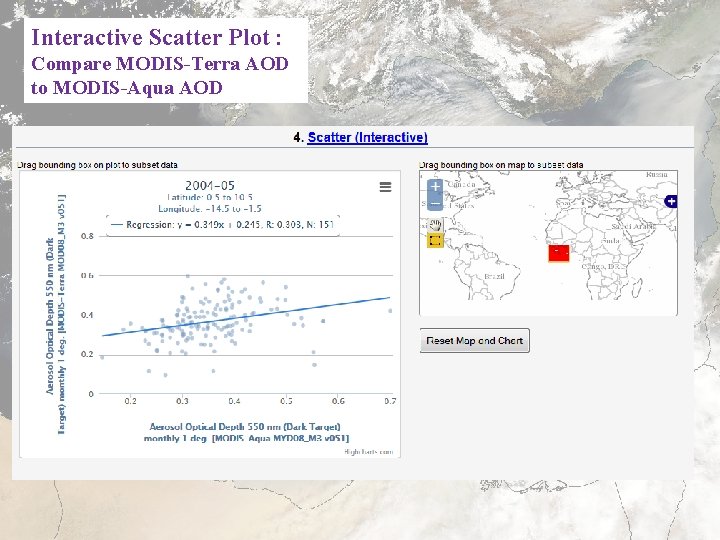Click the Highcharts.com credit link
This screenshot has height=540, width=720.
tap(369, 452)
